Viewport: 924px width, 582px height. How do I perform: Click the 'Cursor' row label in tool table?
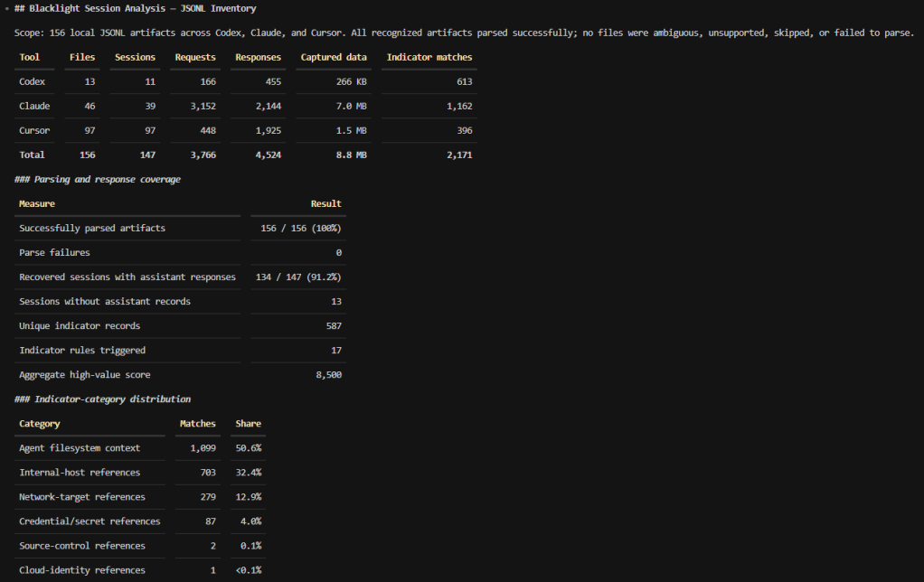pos(34,131)
